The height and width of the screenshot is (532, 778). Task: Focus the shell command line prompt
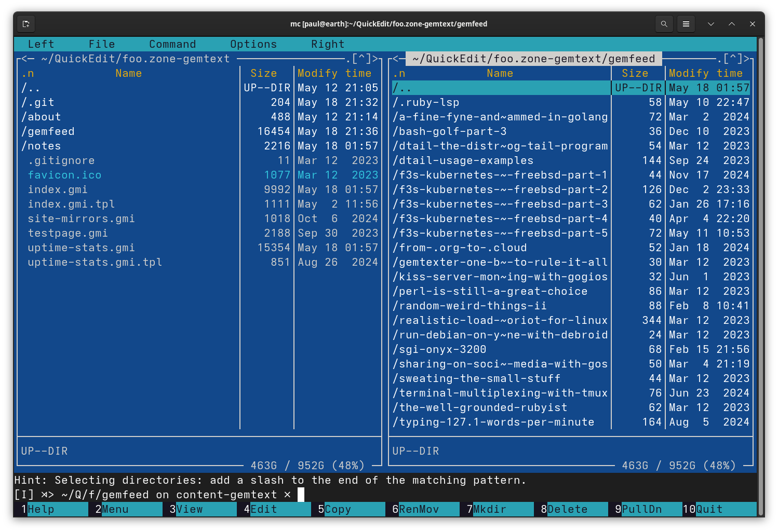tap(385, 495)
